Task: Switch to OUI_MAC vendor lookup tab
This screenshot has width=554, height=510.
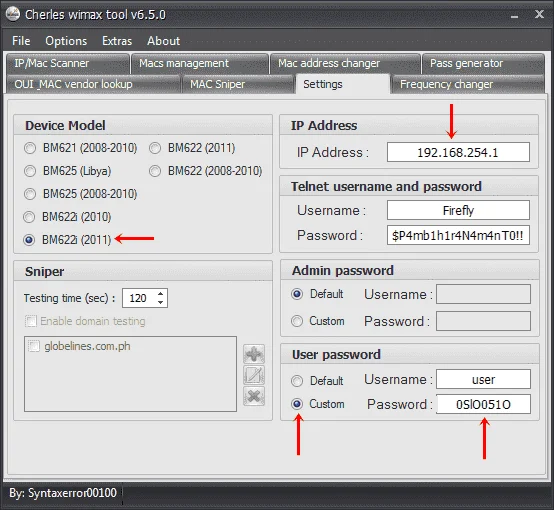Action: pos(93,84)
